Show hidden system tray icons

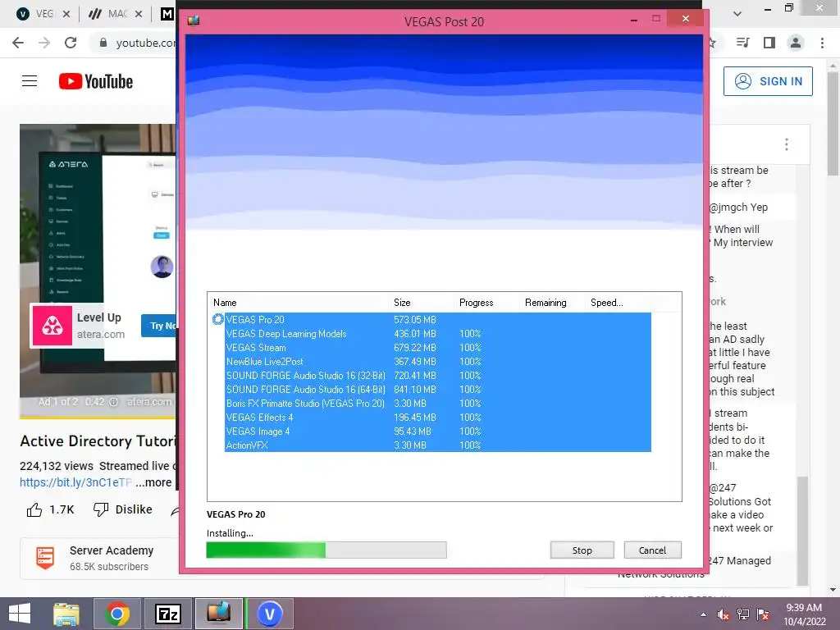click(703, 615)
